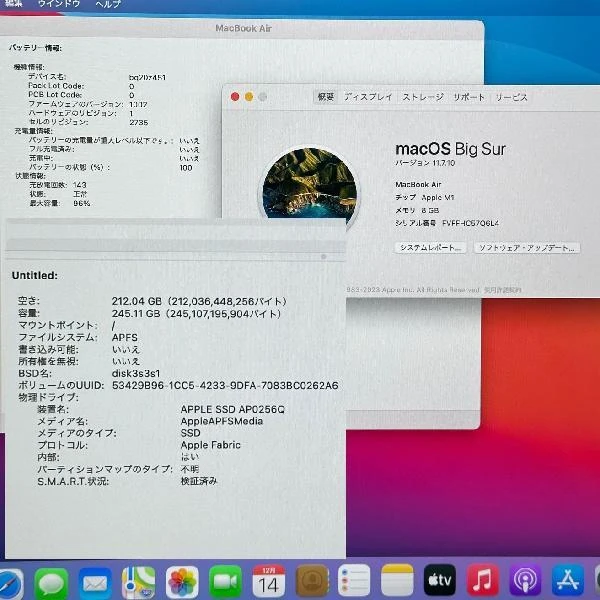This screenshot has width=600, height=600.
Task: Open Messages from the Dock
Action: 51,582
